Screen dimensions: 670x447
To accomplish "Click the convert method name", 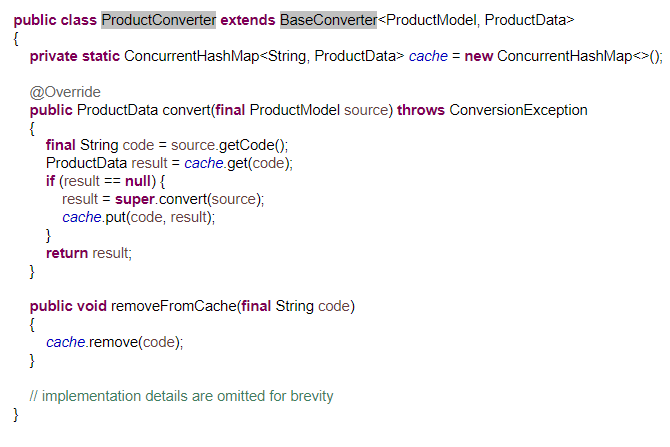I will tap(186, 110).
